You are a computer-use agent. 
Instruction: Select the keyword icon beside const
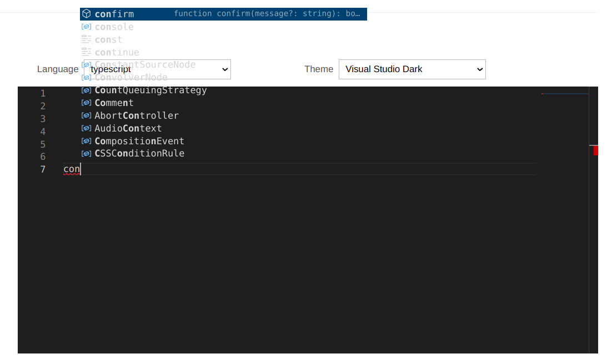pyautogui.click(x=86, y=39)
